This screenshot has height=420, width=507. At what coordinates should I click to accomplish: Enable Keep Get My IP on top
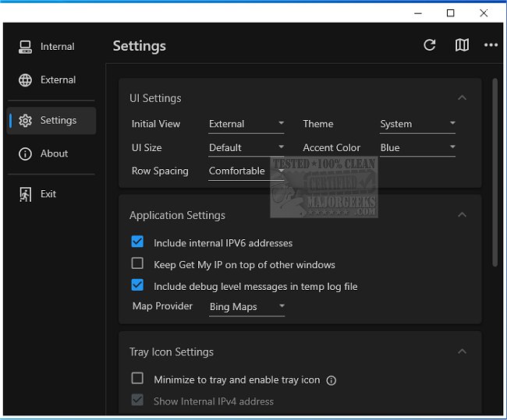coord(138,264)
